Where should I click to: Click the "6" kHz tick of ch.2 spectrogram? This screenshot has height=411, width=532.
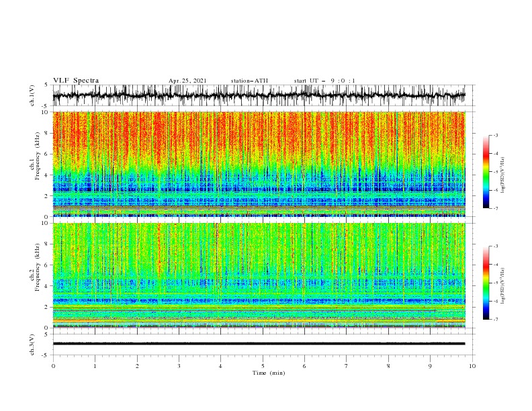(46, 265)
